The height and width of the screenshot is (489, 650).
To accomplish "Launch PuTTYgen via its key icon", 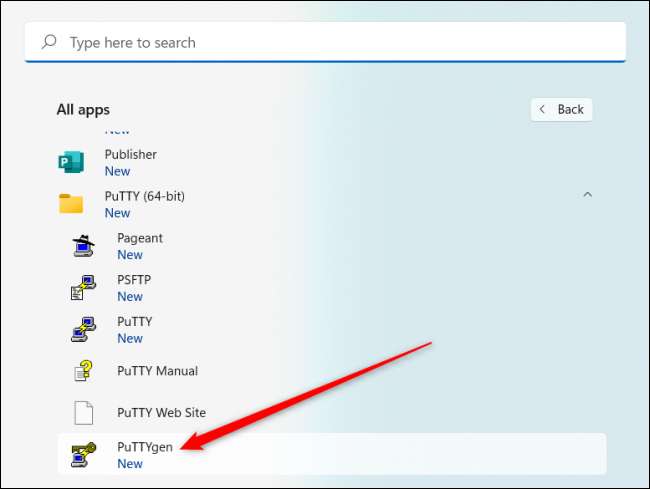I will pyautogui.click(x=83, y=455).
